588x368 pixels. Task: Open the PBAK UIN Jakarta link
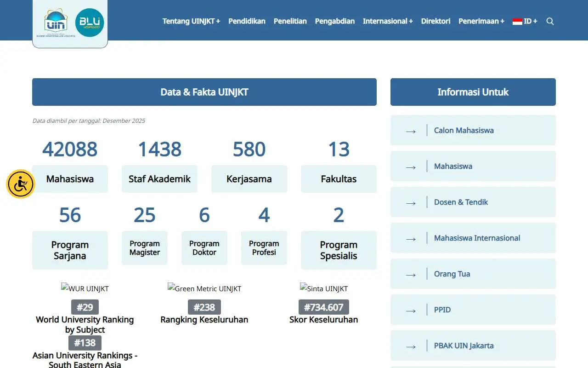tap(473, 345)
